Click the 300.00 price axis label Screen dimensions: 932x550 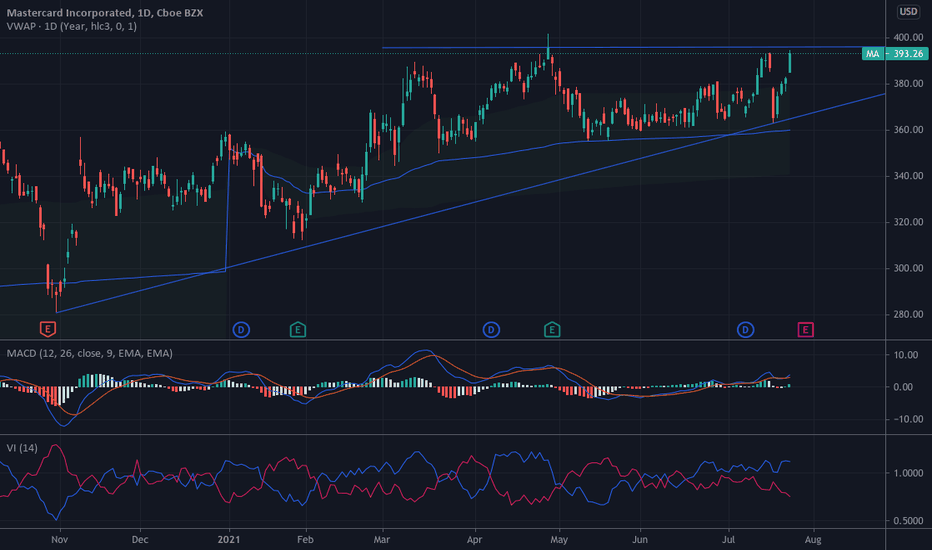pos(908,268)
